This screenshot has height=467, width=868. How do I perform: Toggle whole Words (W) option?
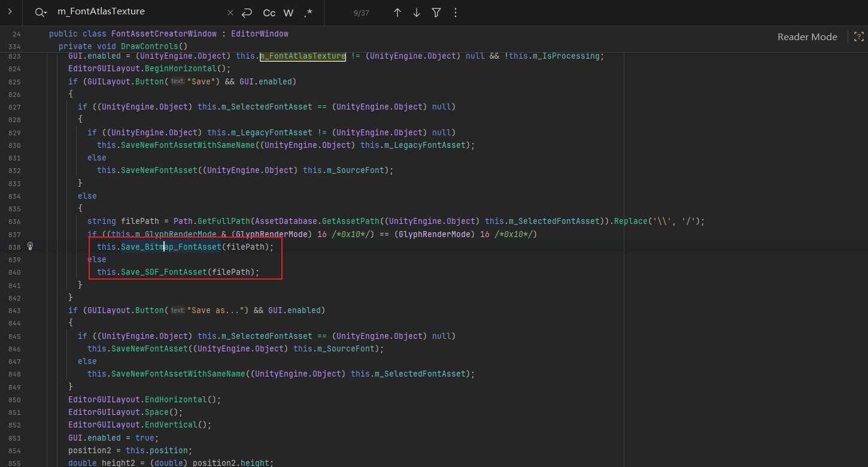289,13
